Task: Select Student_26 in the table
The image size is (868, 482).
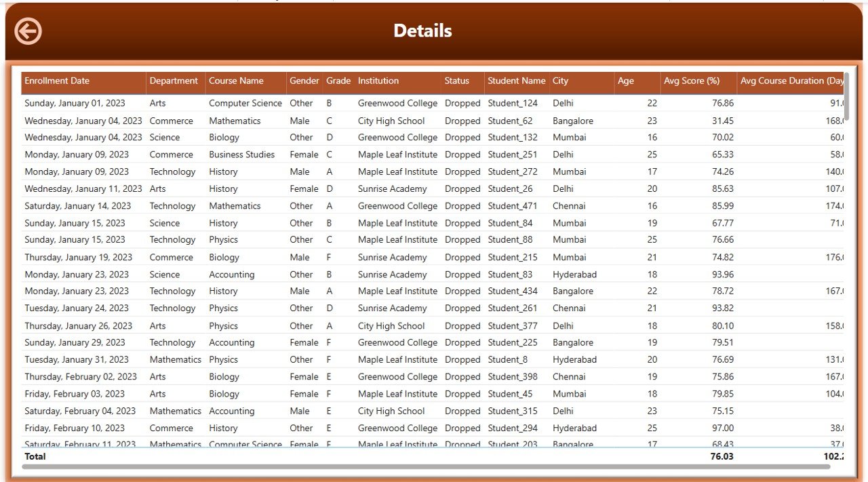Action: tap(510, 188)
